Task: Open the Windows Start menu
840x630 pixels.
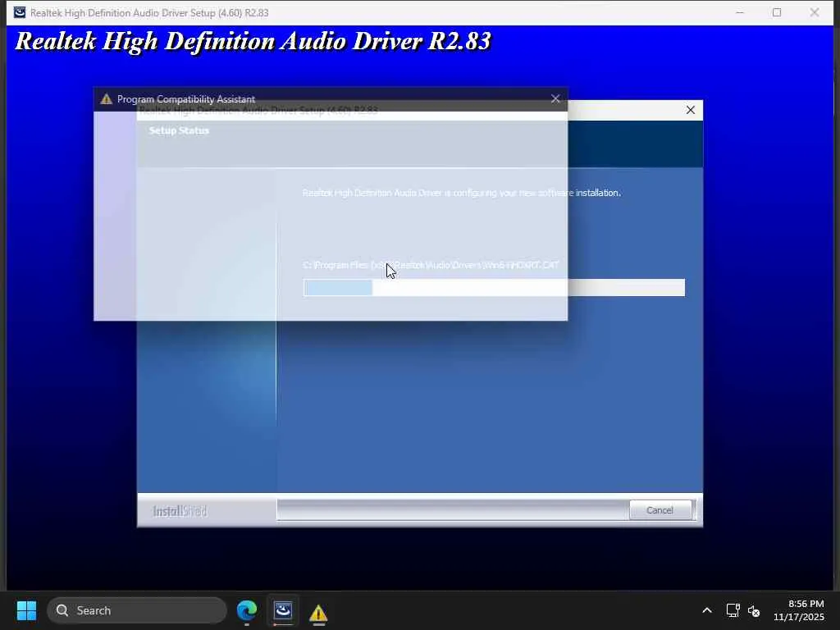Action: coord(26,610)
